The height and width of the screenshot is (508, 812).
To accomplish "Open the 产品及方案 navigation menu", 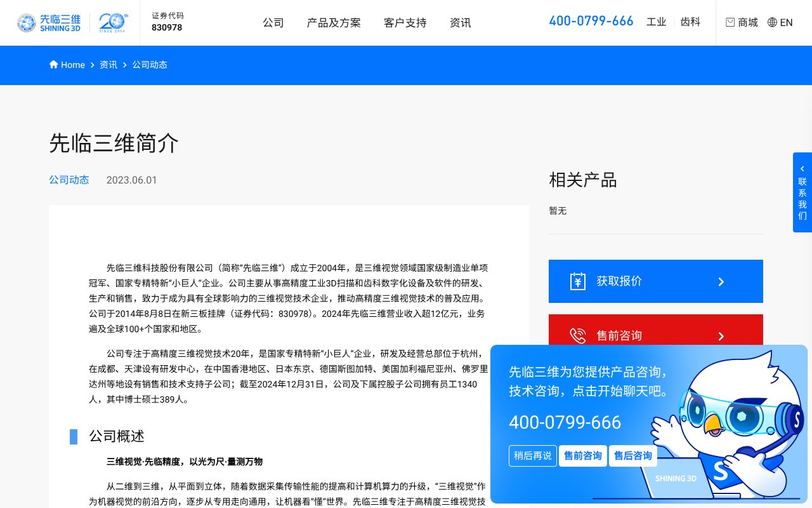I will (x=334, y=22).
